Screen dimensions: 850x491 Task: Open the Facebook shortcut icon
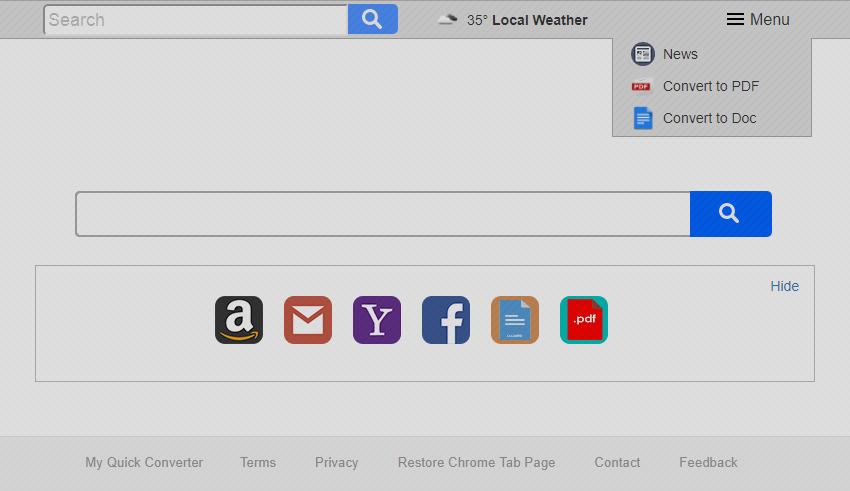446,320
